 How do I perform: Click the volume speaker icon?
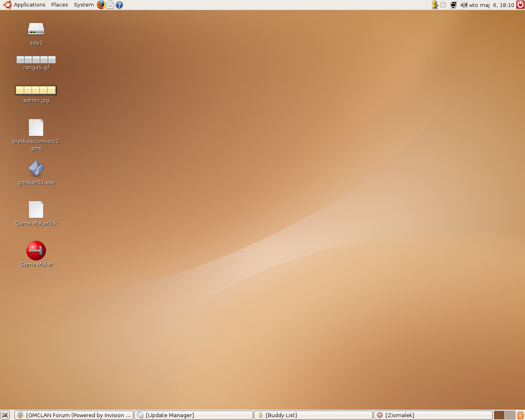click(x=463, y=5)
